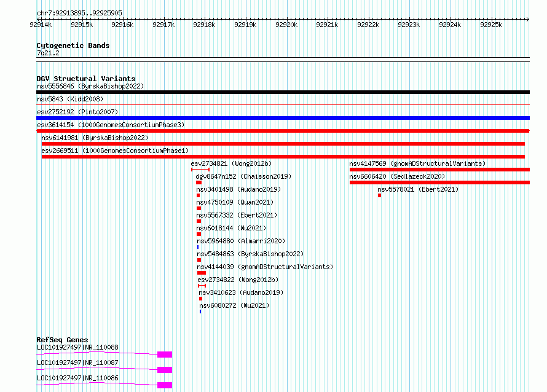Select the red nsv5567332 variant marker

coord(199,221)
